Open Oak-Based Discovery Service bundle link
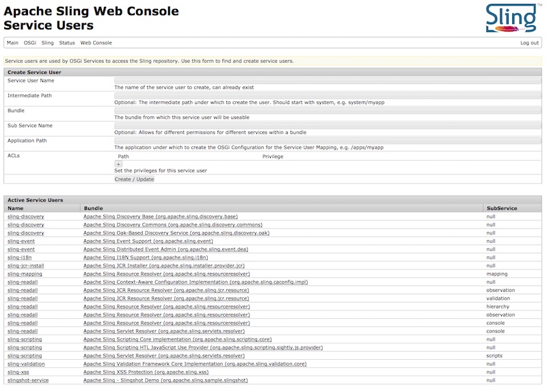547x392 pixels. tap(176, 233)
